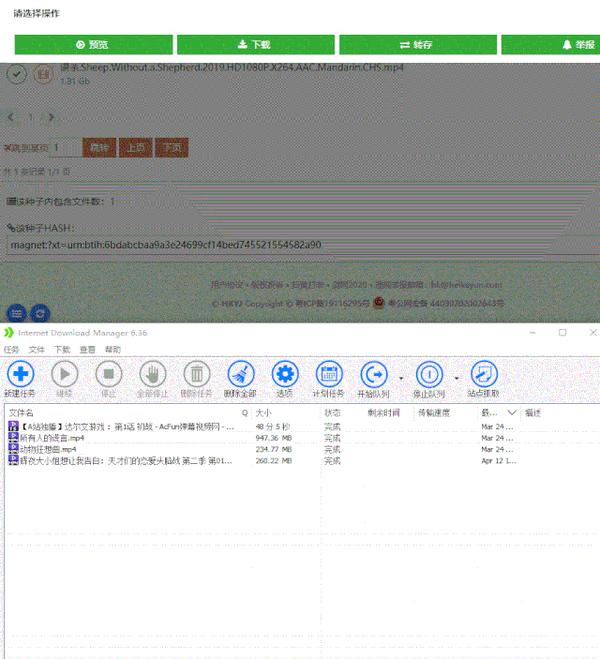Minimize the Internet Download Manager window

532,332
